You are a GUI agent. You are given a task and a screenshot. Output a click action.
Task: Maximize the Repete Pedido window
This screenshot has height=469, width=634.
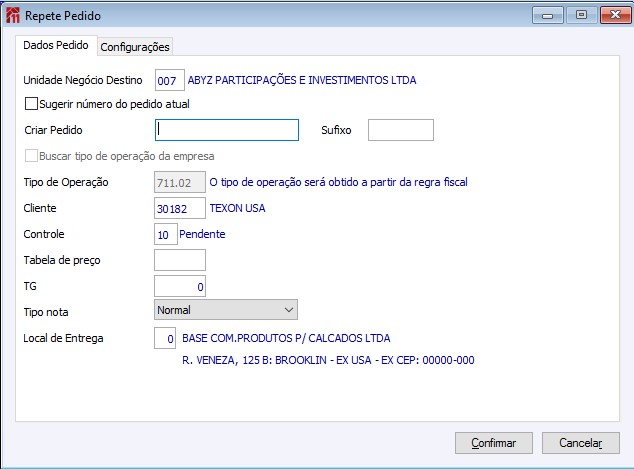pyautogui.click(x=581, y=15)
